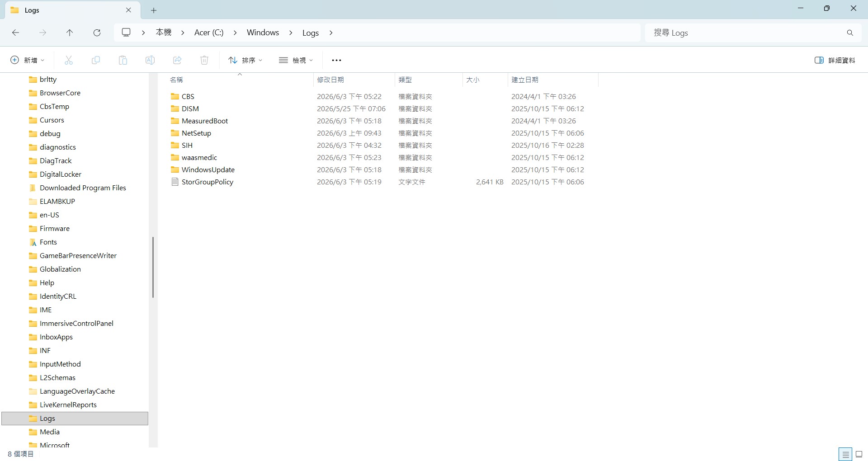
Task: Open the 檢視 view dropdown
Action: coord(296,60)
